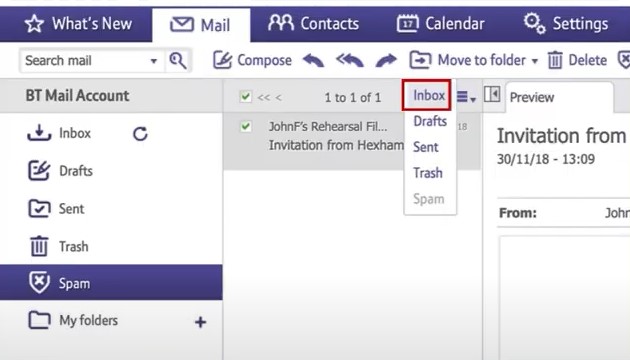Click the 1 to 1 of 1 counter
The image size is (630, 360).
click(x=353, y=98)
